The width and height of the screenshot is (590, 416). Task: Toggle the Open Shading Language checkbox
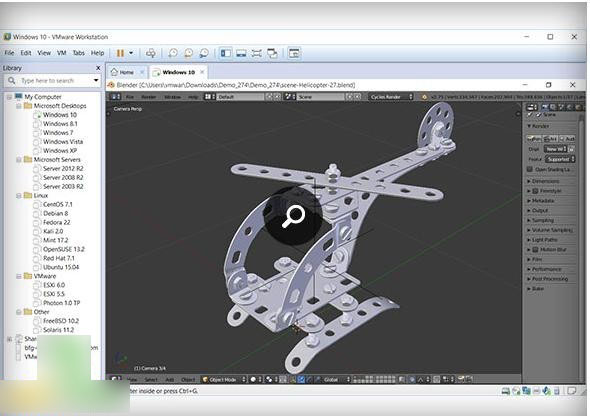530,169
